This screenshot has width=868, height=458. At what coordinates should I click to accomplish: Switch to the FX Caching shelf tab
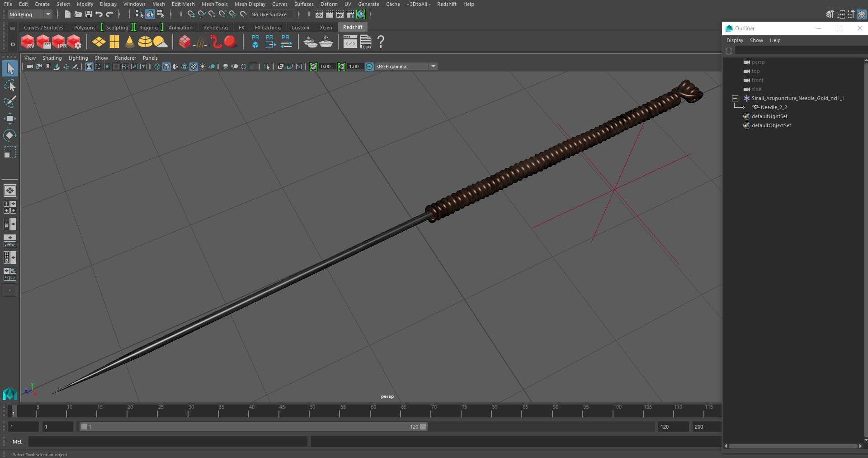click(268, 28)
